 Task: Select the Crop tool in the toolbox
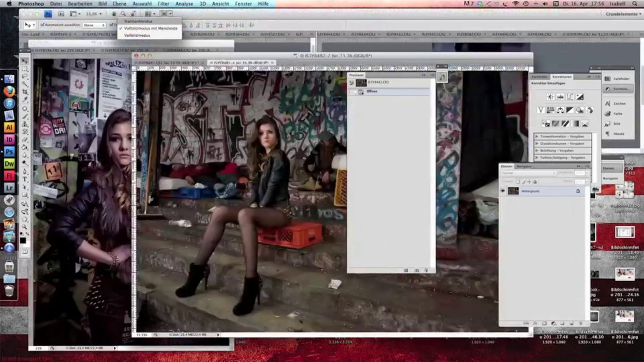coord(25,92)
